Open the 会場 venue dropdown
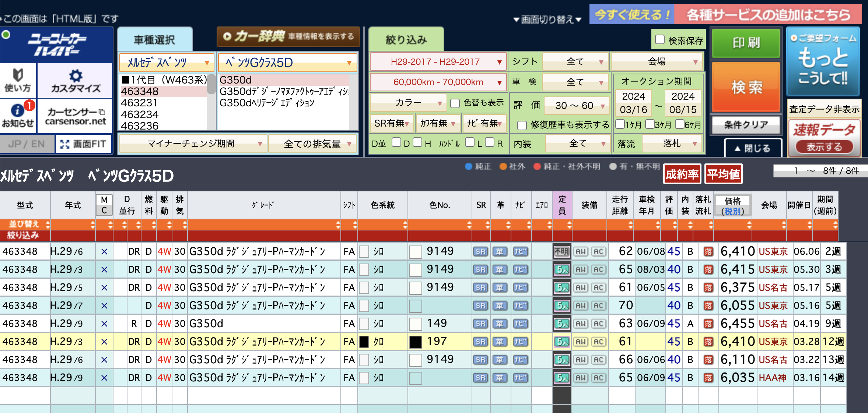 [657, 62]
